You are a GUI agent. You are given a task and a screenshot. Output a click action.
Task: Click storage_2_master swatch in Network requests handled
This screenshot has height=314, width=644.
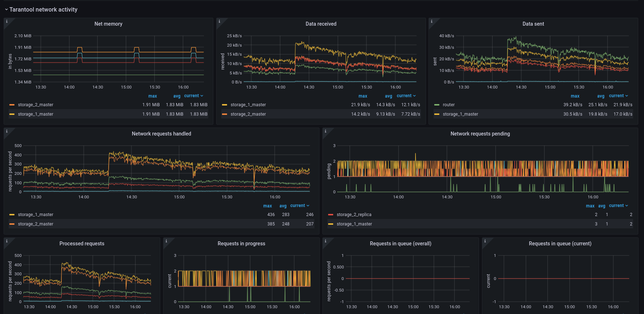click(x=12, y=224)
